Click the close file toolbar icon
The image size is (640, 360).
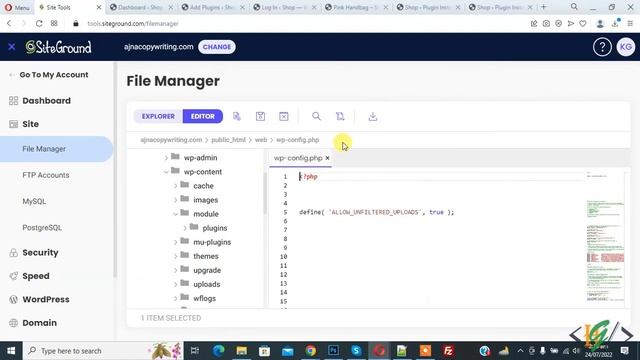[284, 116]
